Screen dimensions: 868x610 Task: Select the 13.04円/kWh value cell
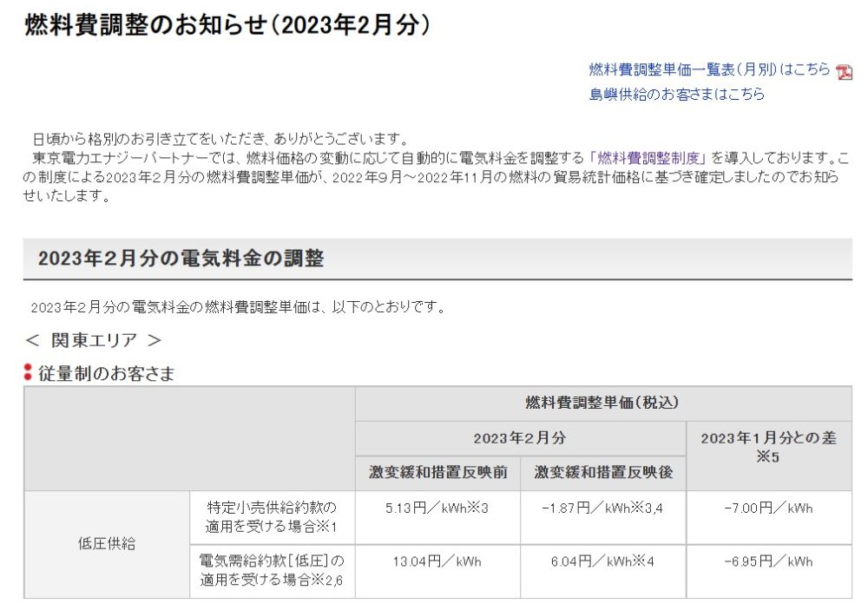437,561
